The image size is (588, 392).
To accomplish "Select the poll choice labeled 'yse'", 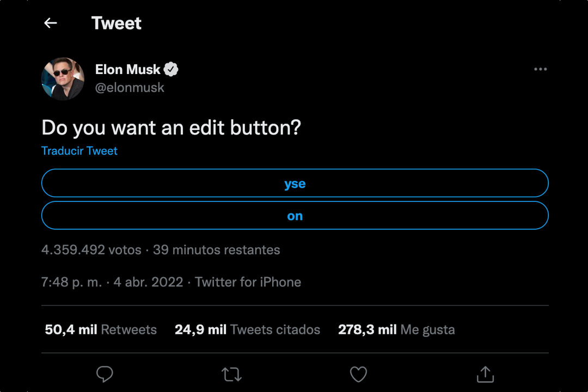I will point(295,183).
